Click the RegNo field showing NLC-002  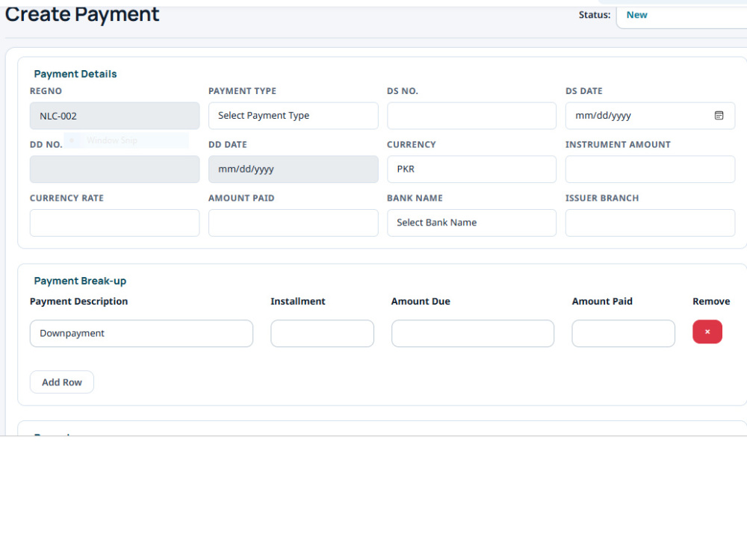pyautogui.click(x=115, y=116)
